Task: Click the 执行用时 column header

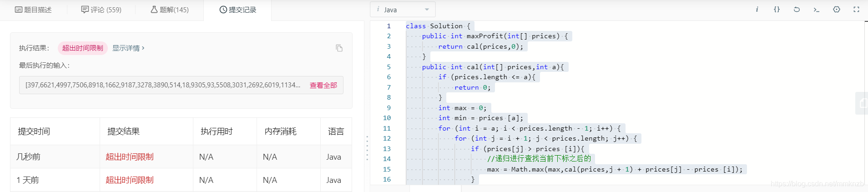Action: (x=217, y=131)
